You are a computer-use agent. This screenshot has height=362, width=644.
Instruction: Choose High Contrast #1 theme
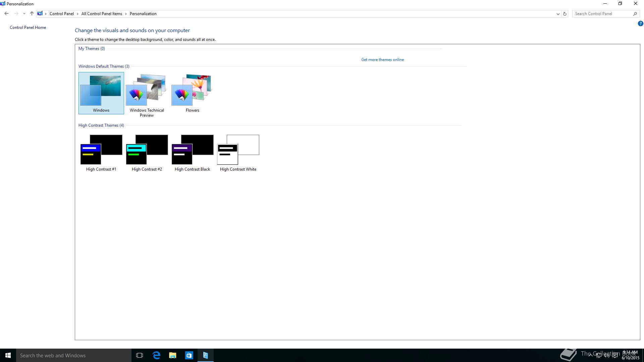(x=101, y=153)
